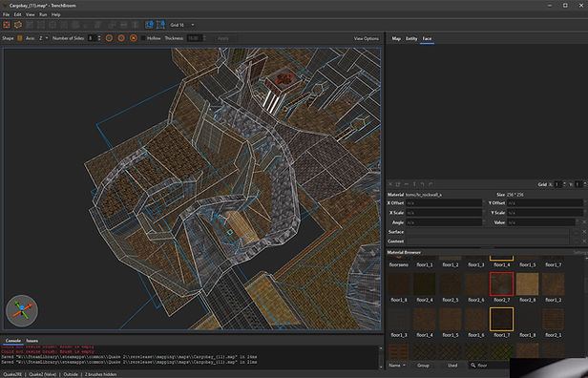Switch to the Console tab
Image resolution: width=588 pixels, height=378 pixels.
coord(13,341)
